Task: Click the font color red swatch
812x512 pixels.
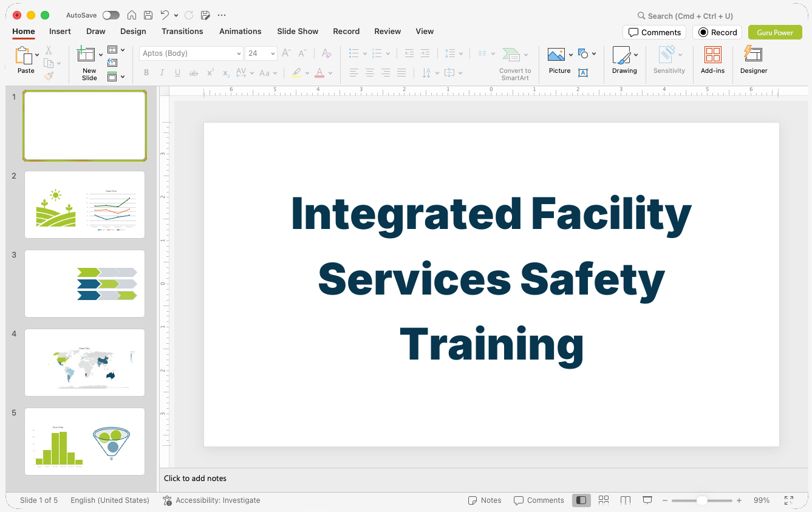Action: tap(319, 73)
